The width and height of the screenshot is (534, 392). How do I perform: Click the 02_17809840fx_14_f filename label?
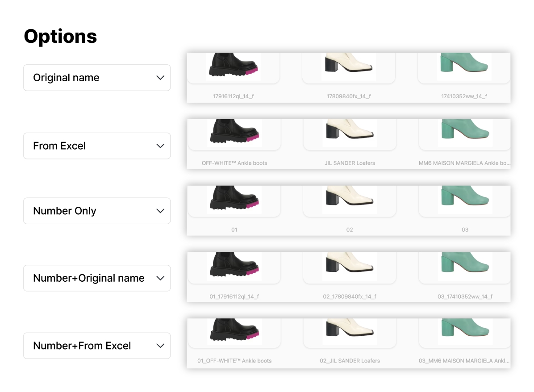pyautogui.click(x=350, y=296)
